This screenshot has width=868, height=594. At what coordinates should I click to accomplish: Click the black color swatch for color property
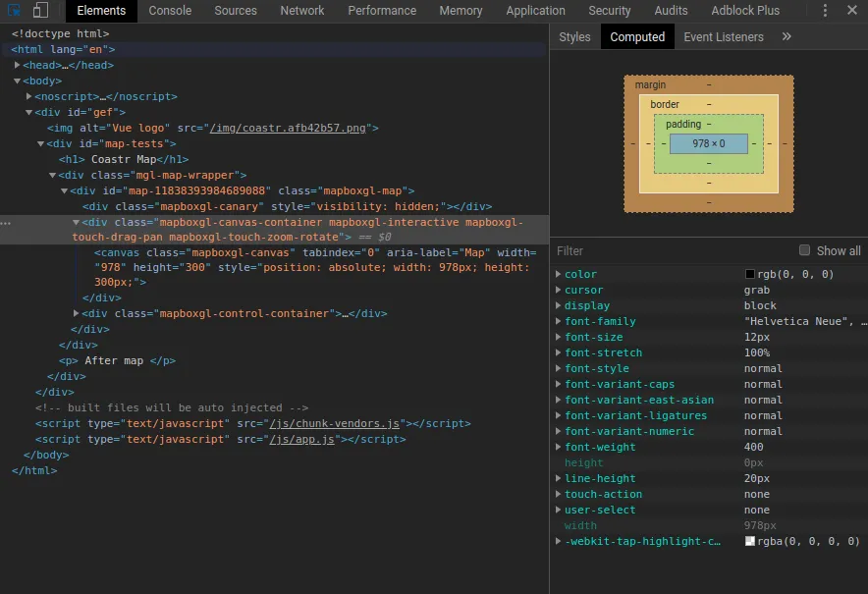point(750,274)
